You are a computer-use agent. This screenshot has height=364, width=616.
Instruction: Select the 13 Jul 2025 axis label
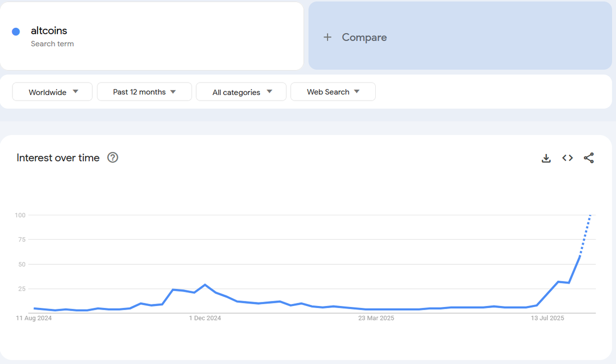click(547, 318)
